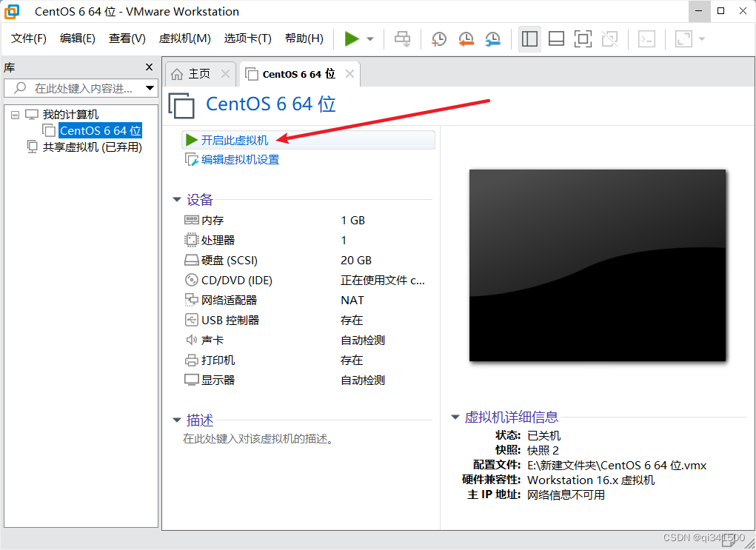Take a snapshot using the clock-plus icon

(x=439, y=38)
